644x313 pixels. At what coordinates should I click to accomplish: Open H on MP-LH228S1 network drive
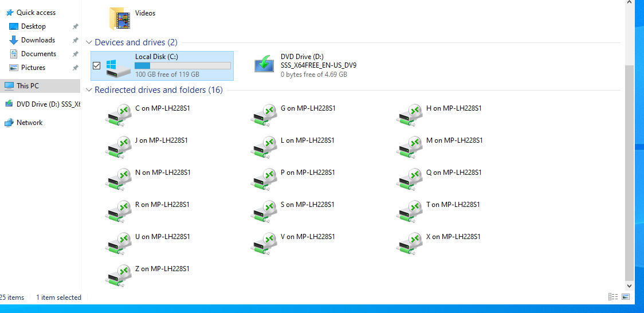pyautogui.click(x=410, y=115)
